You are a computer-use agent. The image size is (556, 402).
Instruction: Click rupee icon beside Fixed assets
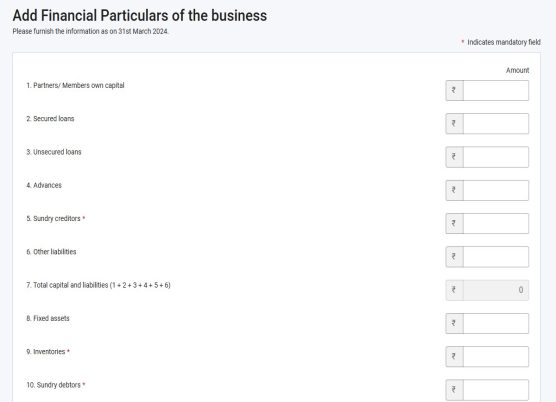(x=454, y=323)
